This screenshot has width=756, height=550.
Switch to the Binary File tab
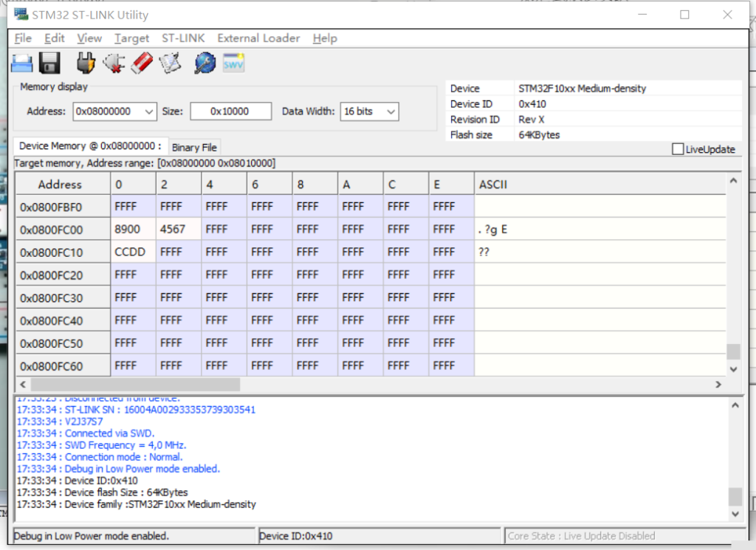tap(194, 148)
